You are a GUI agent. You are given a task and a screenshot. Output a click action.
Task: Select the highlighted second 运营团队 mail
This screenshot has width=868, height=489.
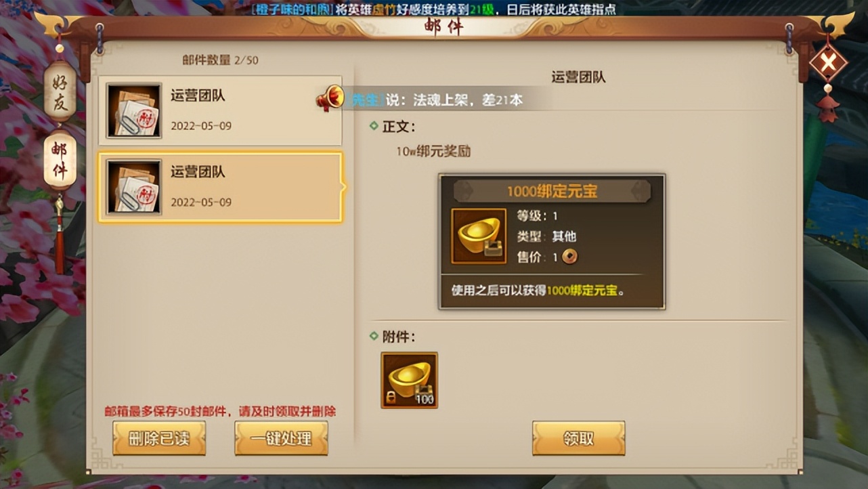coord(220,188)
